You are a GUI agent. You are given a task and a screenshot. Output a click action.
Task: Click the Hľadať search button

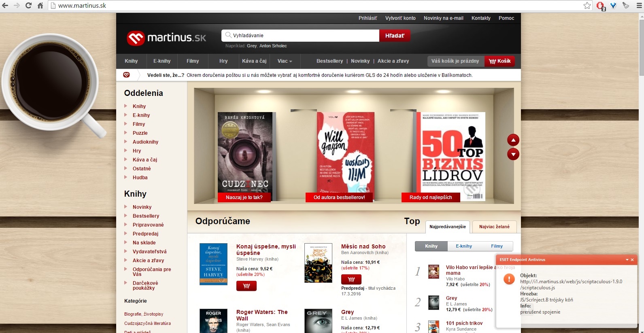pos(395,36)
